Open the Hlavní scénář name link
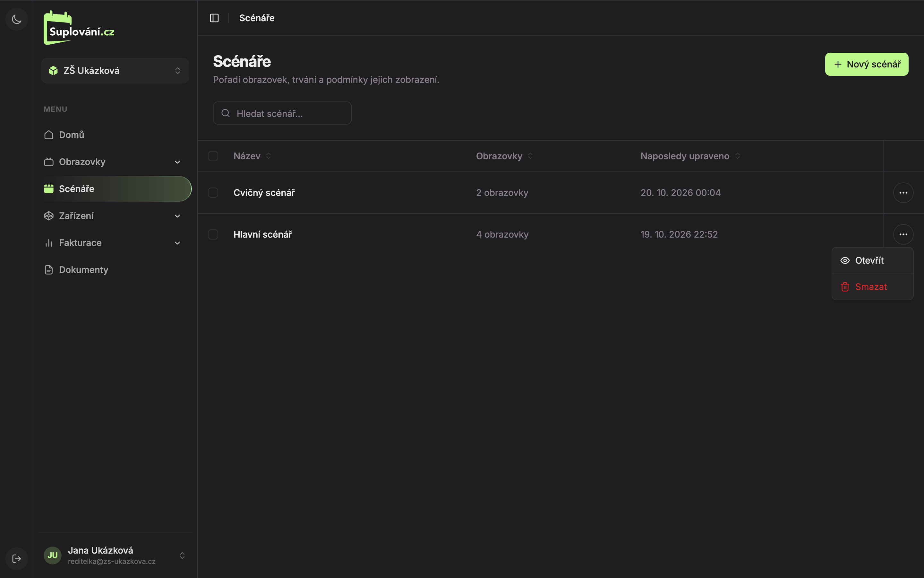Image resolution: width=924 pixels, height=578 pixels. coord(263,234)
